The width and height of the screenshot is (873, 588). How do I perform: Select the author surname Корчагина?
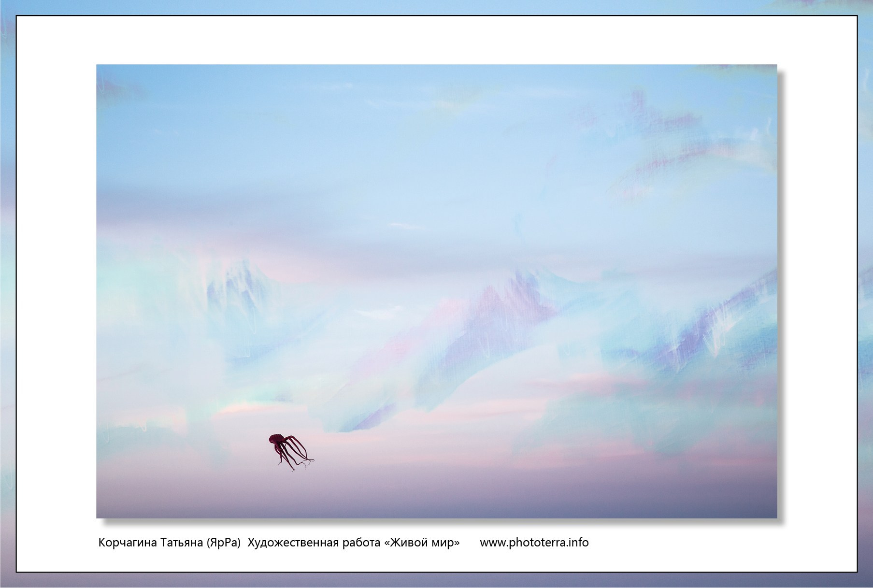128,543
